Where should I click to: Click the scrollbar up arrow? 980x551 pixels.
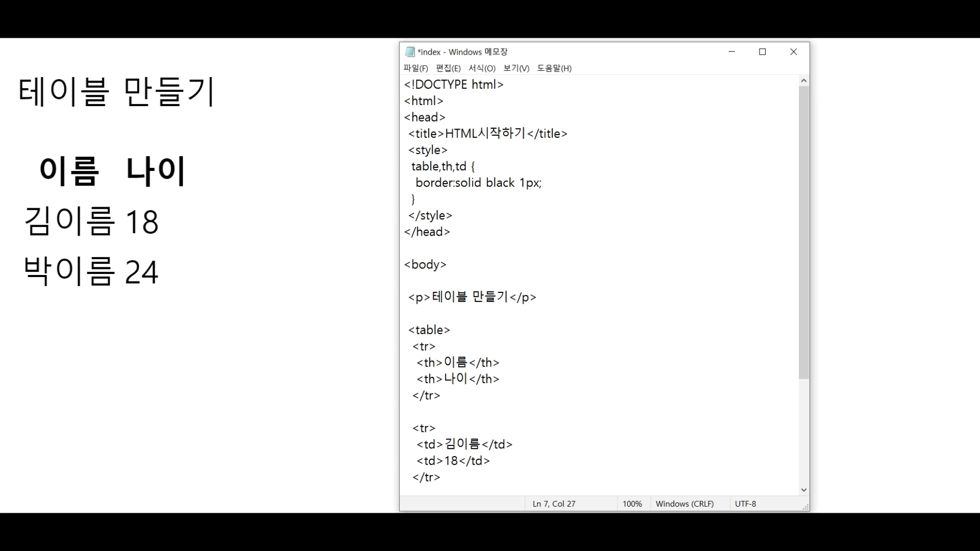(804, 81)
